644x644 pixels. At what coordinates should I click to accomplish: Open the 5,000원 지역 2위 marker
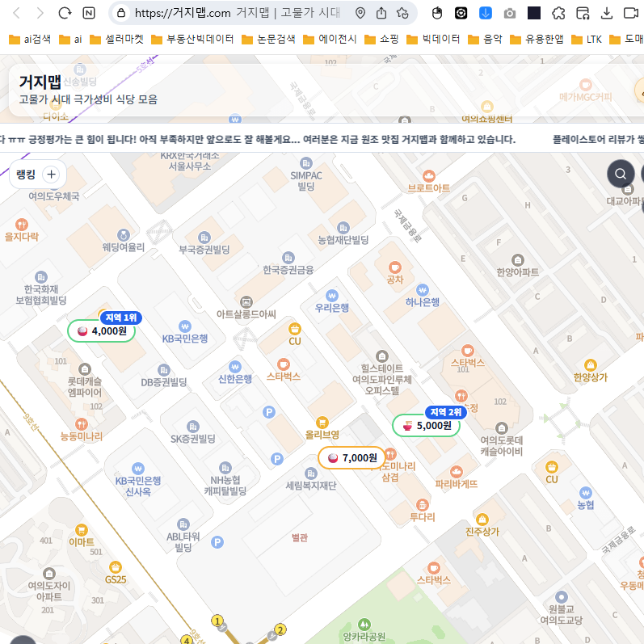[427, 425]
